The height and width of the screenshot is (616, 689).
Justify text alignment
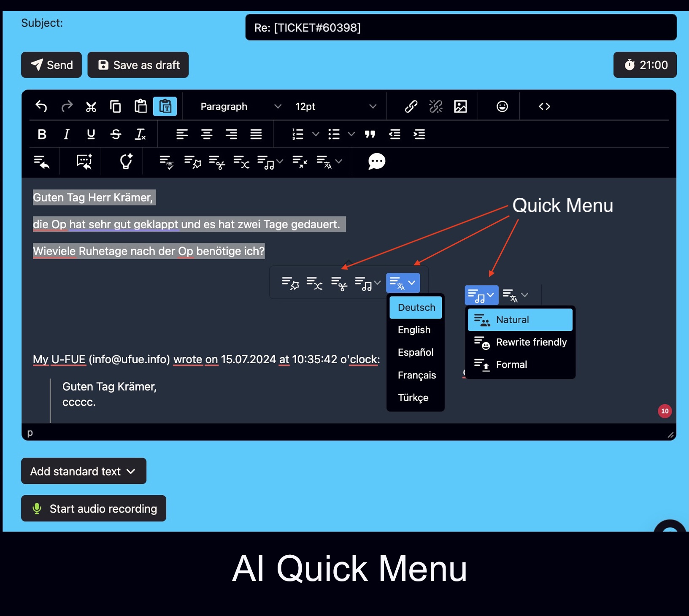[x=256, y=134]
